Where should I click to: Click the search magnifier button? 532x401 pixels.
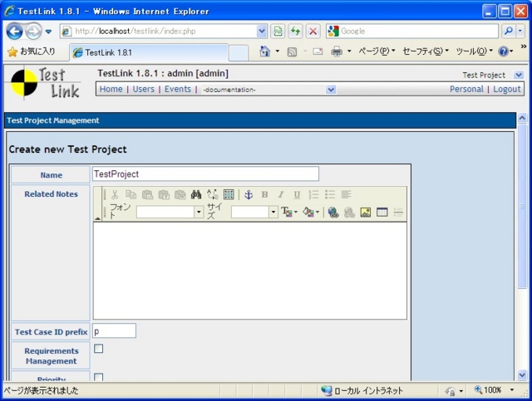pyautogui.click(x=508, y=32)
